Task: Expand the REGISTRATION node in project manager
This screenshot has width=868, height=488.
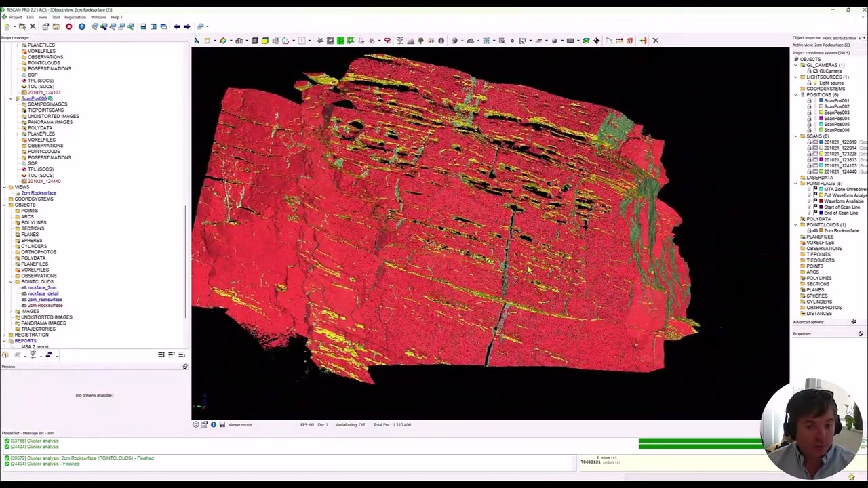Action: coord(4,335)
